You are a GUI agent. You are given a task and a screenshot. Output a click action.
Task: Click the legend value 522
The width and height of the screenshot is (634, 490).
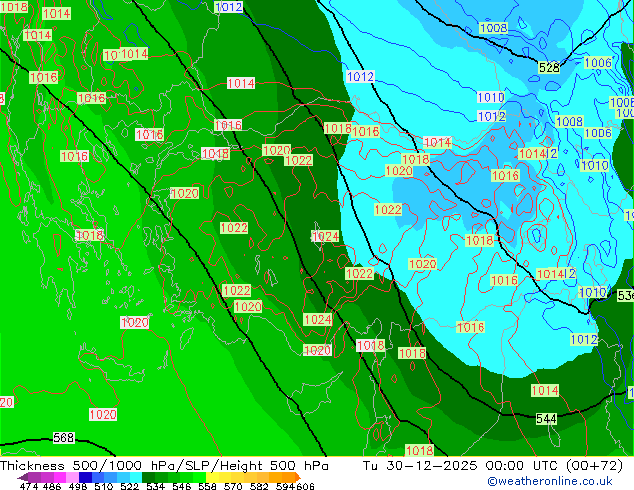pyautogui.click(x=129, y=486)
